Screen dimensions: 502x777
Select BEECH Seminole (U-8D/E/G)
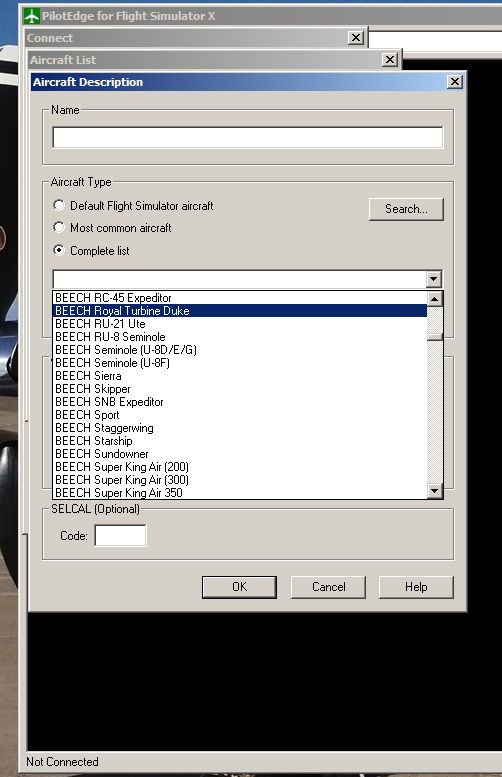click(x=240, y=350)
